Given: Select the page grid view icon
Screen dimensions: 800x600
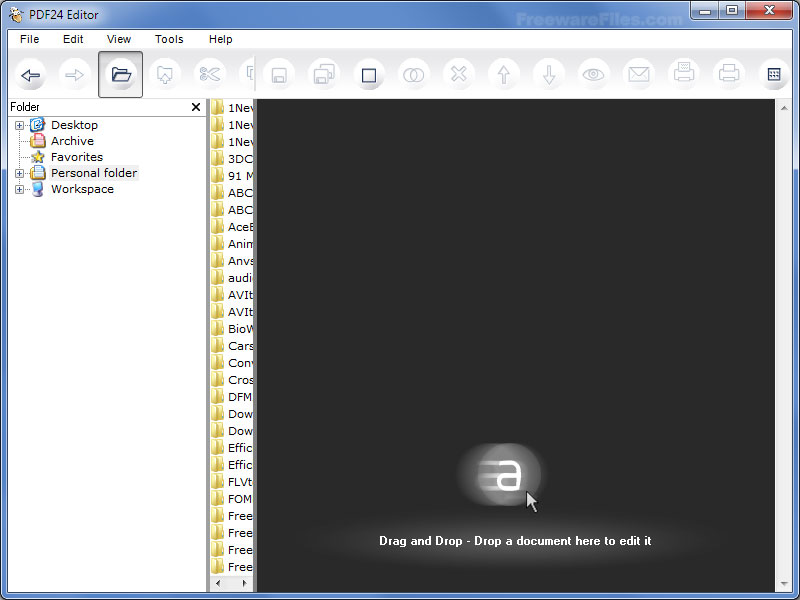Looking at the screenshot, I should [774, 73].
